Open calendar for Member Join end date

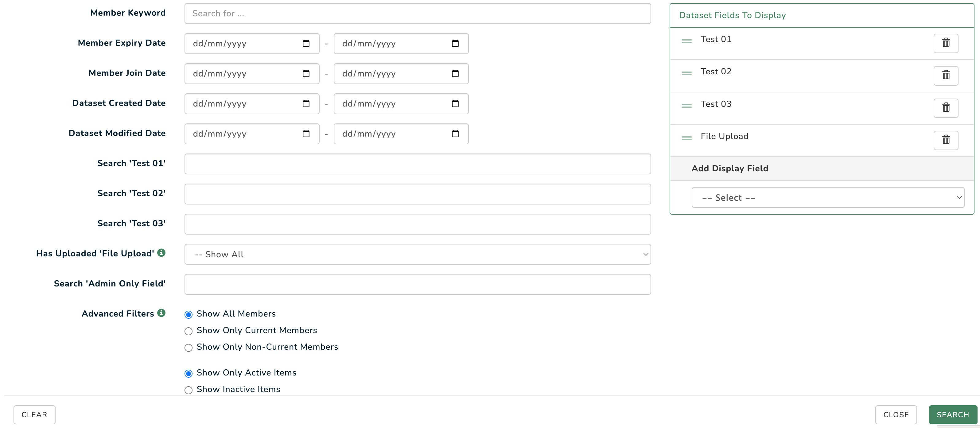point(455,73)
